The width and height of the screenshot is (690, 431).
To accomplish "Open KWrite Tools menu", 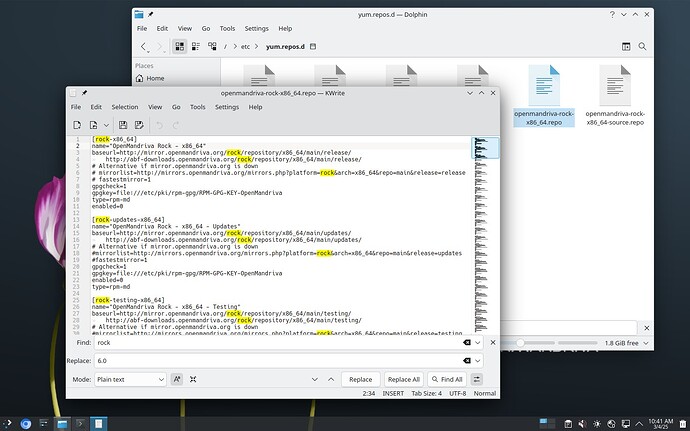I will pos(198,107).
